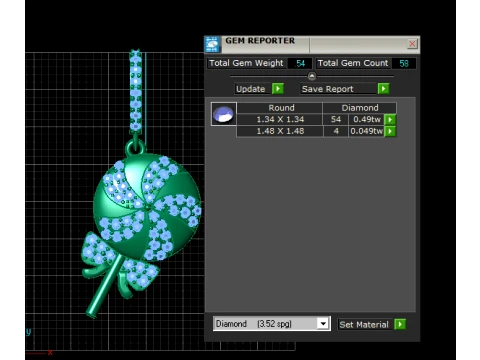Click the green arrow next to Set Material
Image resolution: width=480 pixels, height=360 pixels.
click(400, 324)
